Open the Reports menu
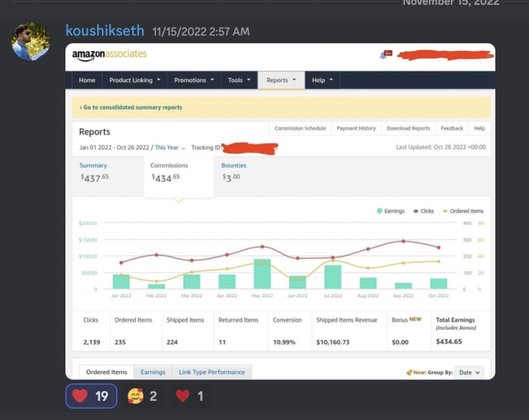Viewport: 529px width, 420px height. 281,80
